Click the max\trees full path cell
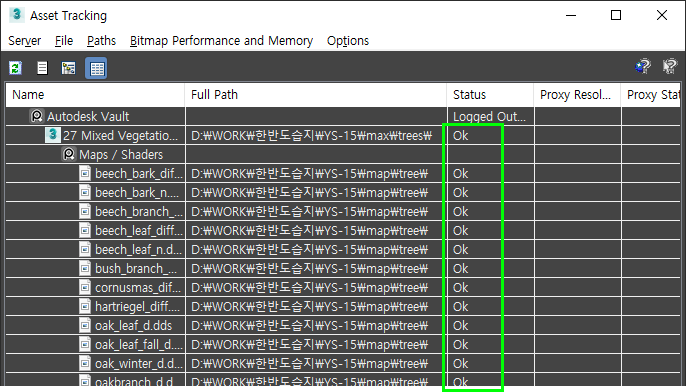 (x=315, y=136)
